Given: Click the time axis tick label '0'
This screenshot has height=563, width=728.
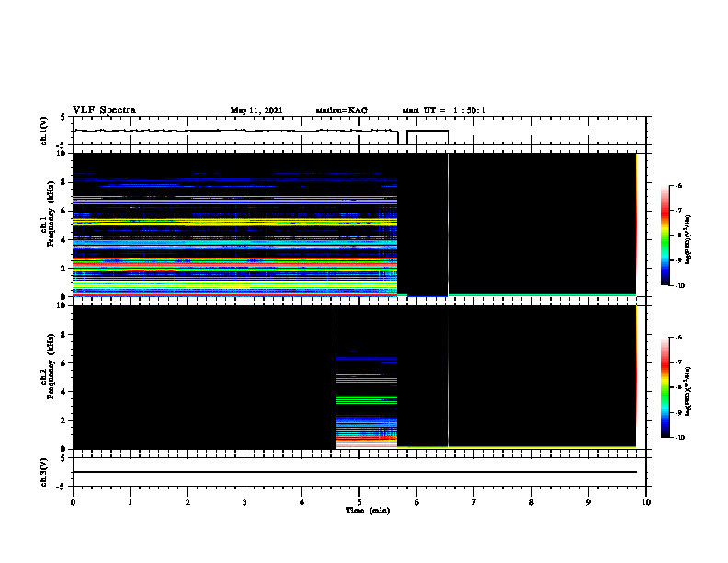Looking at the screenshot, I should [x=73, y=502].
